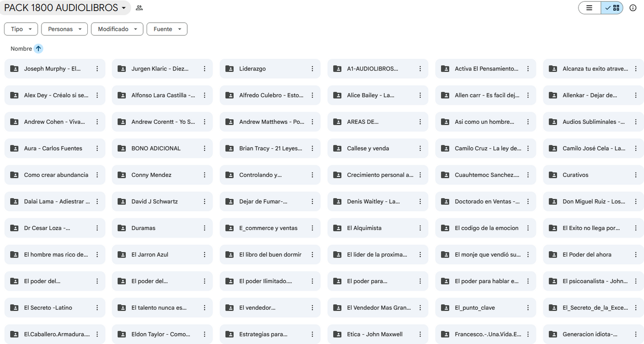Reverse sort direction using Nombre arrow

click(38, 49)
